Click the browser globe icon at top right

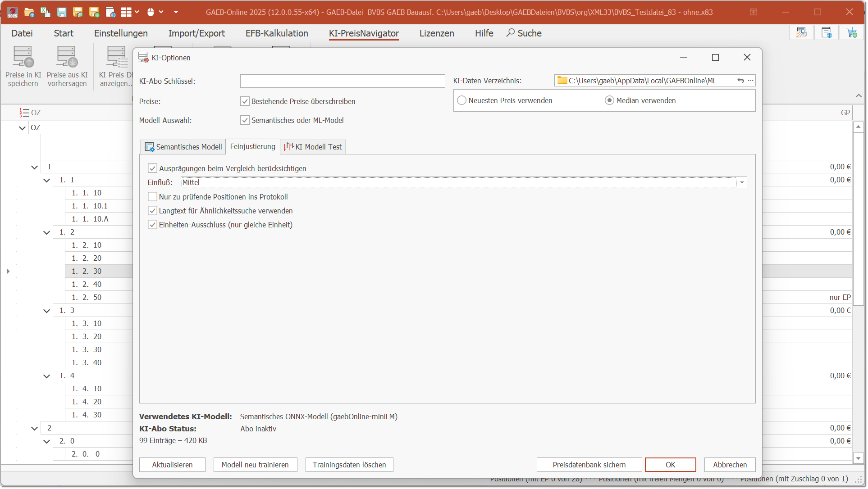(x=827, y=33)
